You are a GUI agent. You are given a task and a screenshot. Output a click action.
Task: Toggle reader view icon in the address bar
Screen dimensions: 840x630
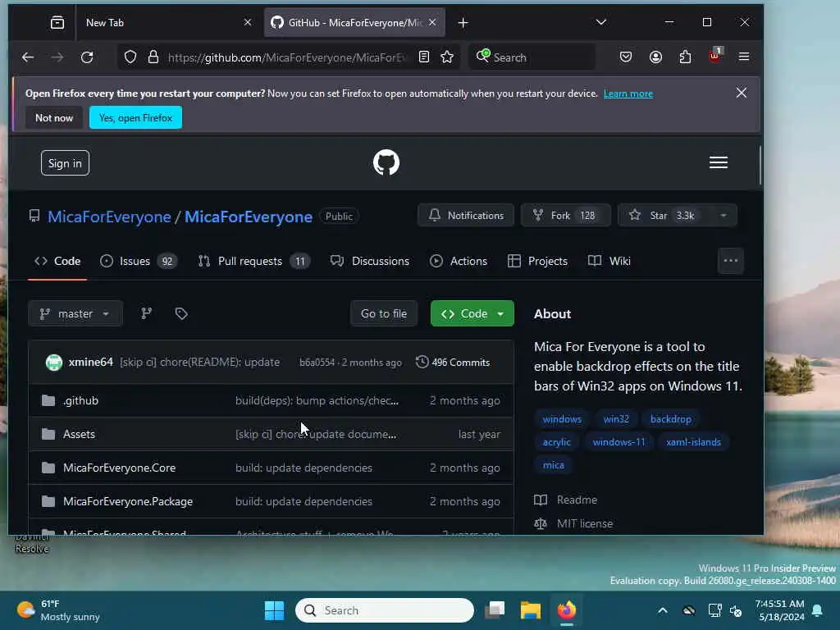tap(424, 57)
